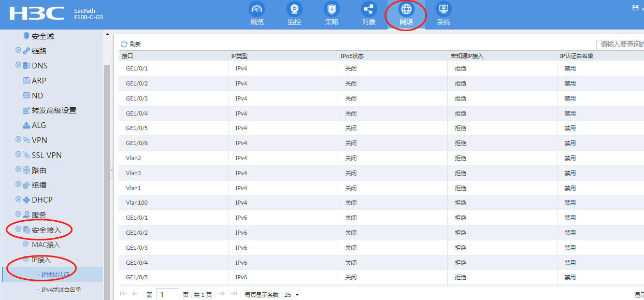Viewport: 644px width, 300px height.
Task: Expand the 路由 tree node
Action: (18, 170)
